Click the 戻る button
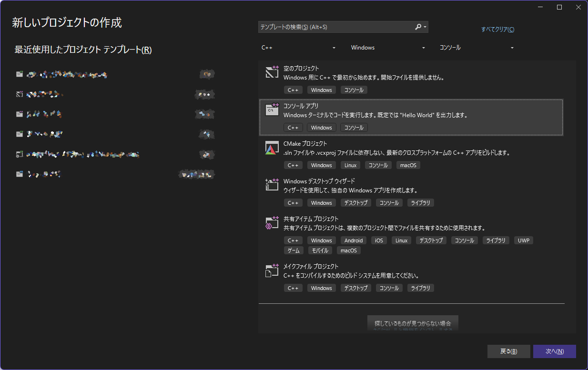The width and height of the screenshot is (588, 370). click(508, 351)
